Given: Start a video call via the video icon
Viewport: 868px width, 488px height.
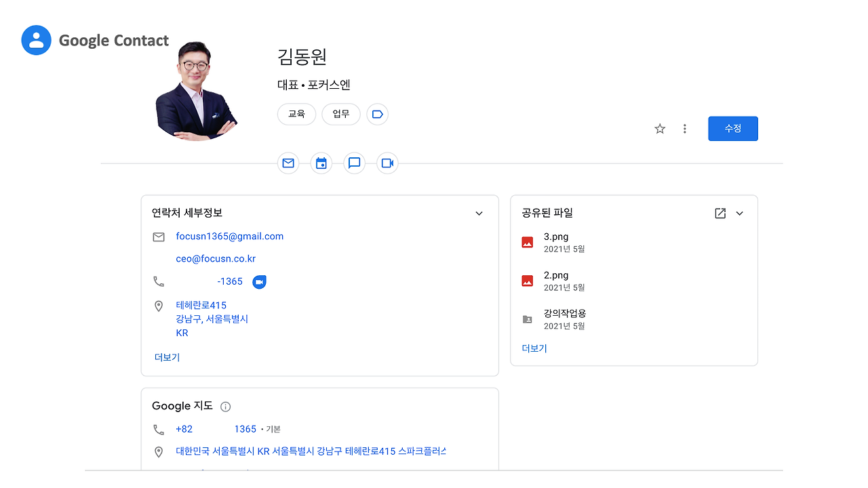Looking at the screenshot, I should tap(387, 163).
